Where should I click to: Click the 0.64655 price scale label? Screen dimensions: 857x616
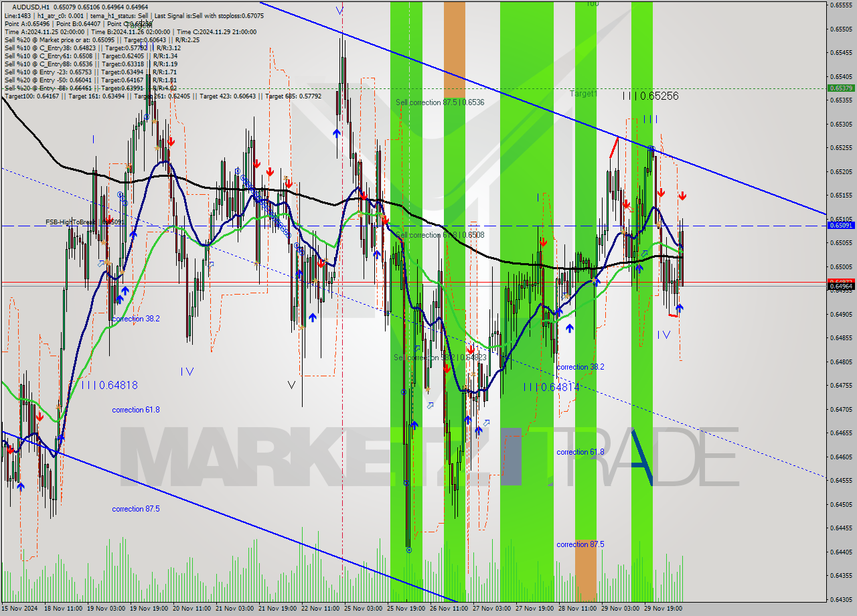842,433
